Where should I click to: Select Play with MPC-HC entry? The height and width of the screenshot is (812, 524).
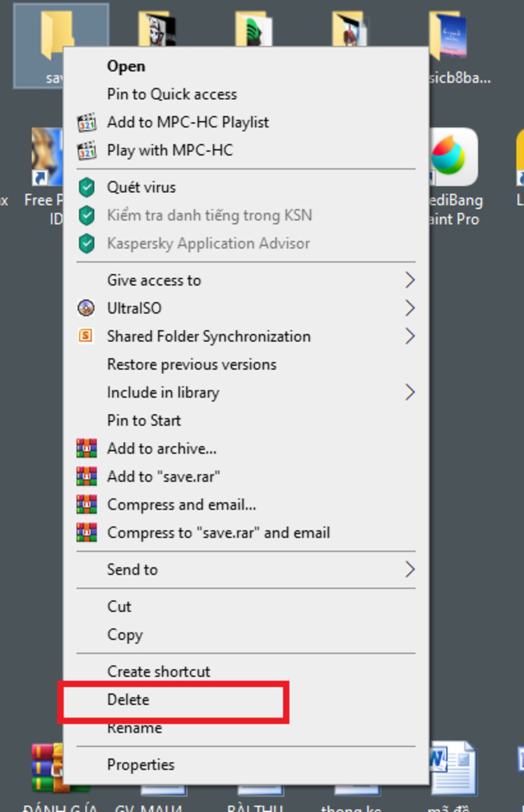point(170,150)
